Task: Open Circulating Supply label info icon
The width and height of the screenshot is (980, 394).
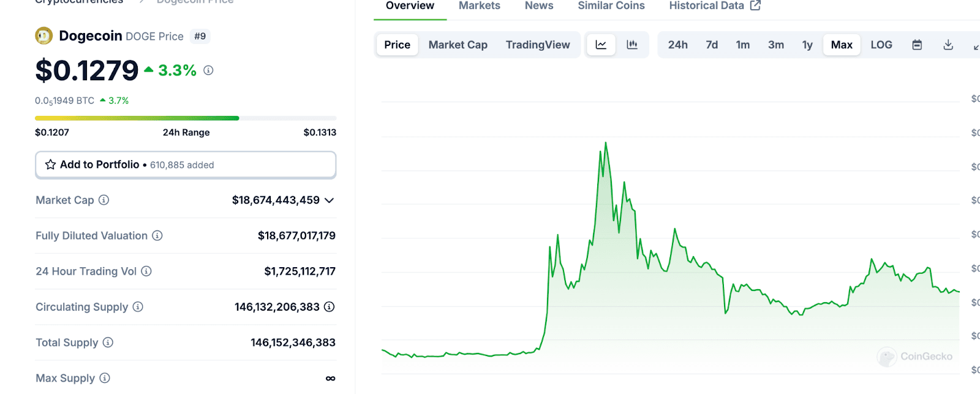Action: pos(138,306)
